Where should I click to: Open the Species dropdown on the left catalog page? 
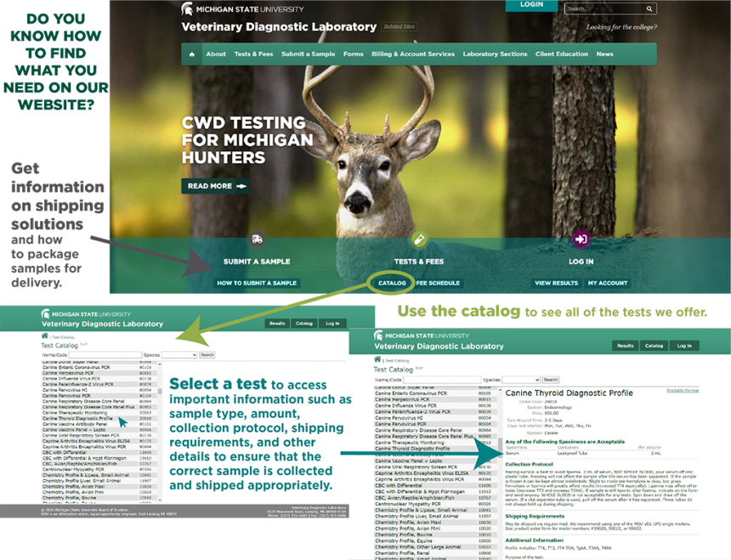179,355
